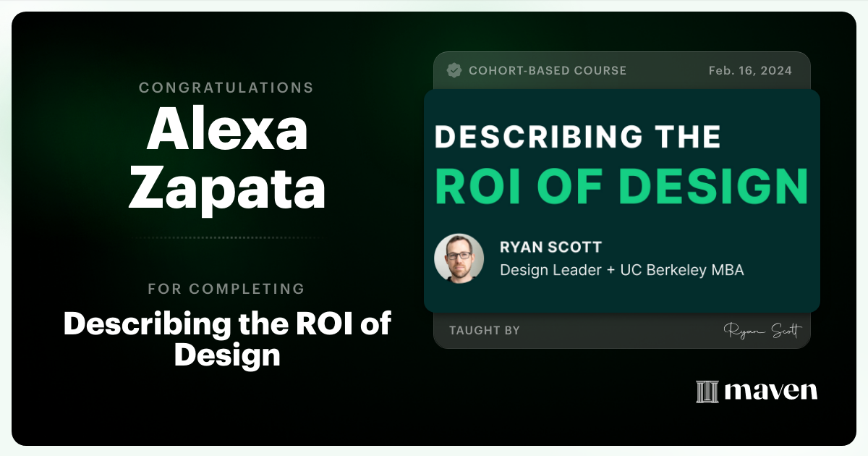Click the dotted divider under Alexa Zapata
Image resolution: width=868 pixels, height=456 pixels.
pos(226,239)
